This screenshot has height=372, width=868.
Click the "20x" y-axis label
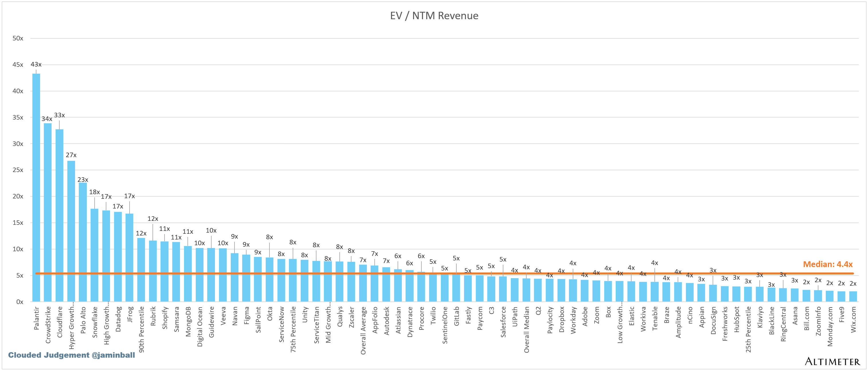pos(18,196)
